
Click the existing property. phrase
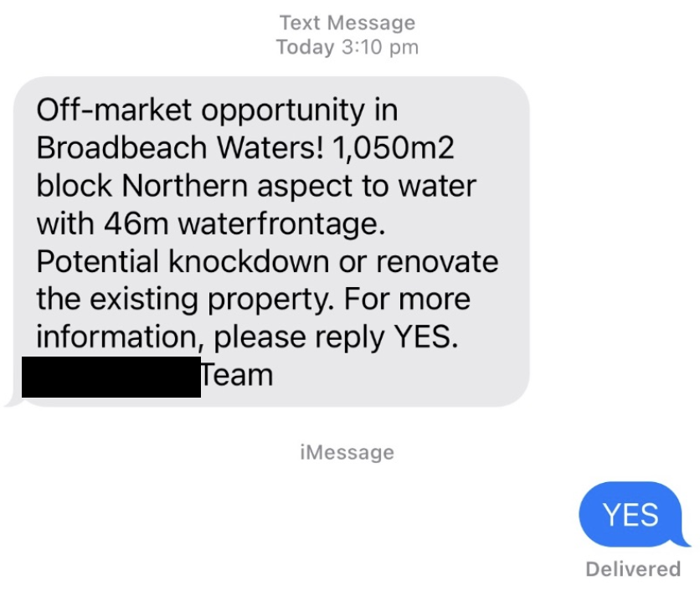[212, 299]
